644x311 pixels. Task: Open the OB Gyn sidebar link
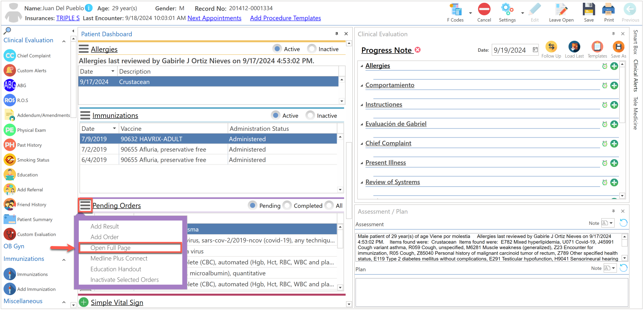14,246
